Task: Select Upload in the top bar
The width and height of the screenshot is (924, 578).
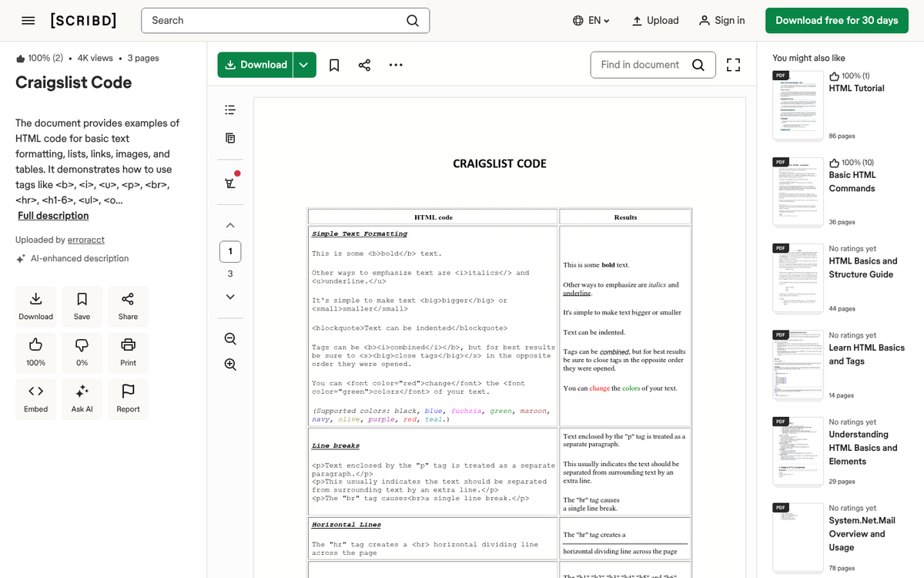Action: [x=655, y=21]
